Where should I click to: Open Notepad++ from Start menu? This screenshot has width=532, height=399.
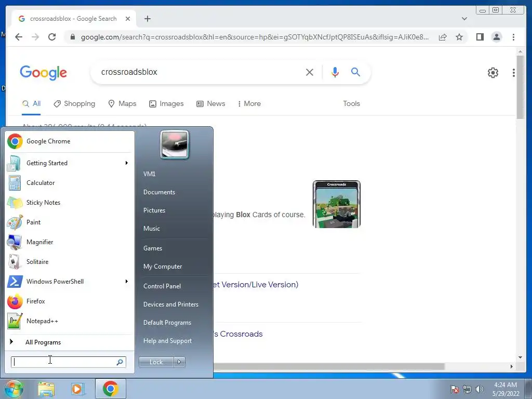tap(69, 321)
